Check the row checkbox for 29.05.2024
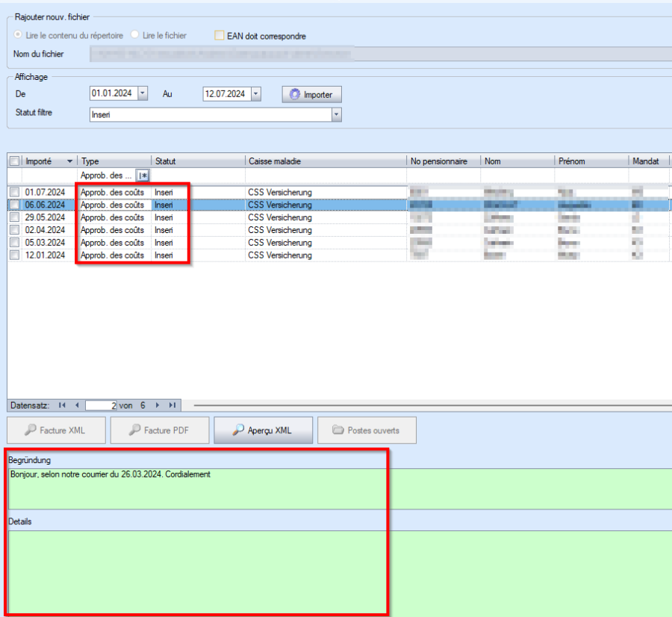672x617 pixels. pyautogui.click(x=15, y=217)
